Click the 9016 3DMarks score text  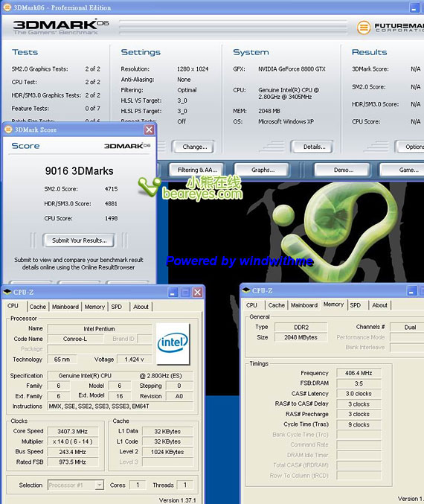click(79, 170)
